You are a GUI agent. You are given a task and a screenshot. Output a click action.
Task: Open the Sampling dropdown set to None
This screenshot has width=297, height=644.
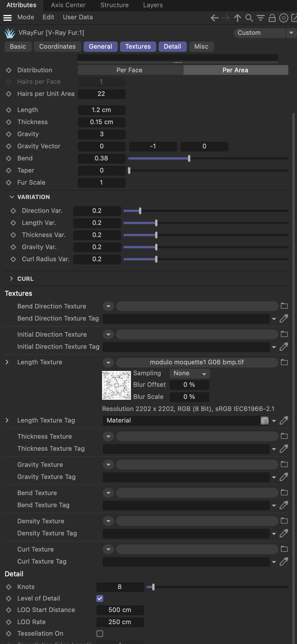(189, 373)
